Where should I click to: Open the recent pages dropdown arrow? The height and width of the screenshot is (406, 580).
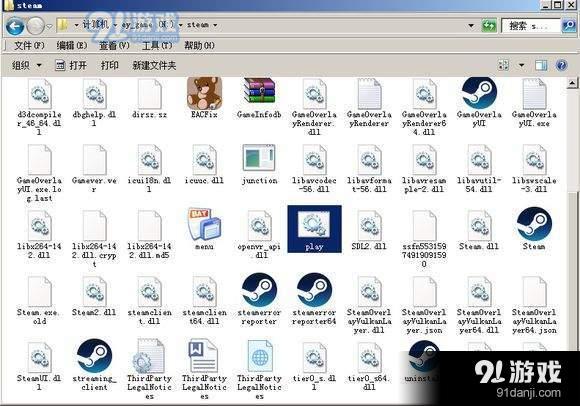coord(49,26)
